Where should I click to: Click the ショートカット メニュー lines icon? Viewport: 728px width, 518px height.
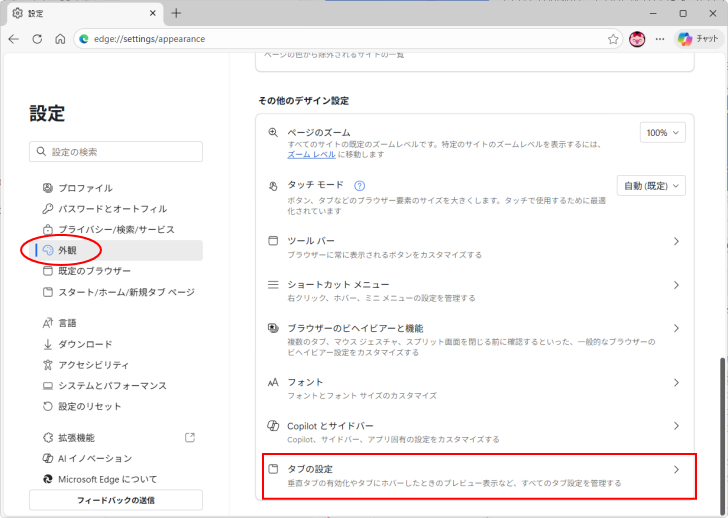click(x=273, y=285)
